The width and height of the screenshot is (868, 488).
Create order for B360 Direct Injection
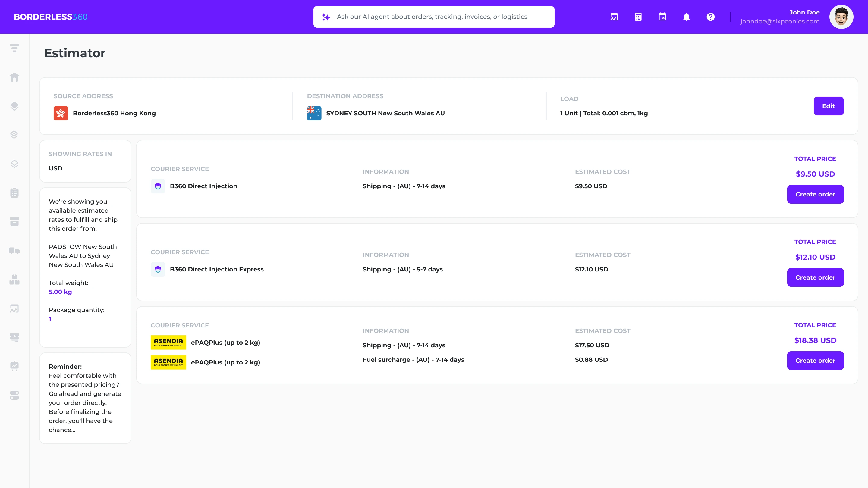coord(815,194)
